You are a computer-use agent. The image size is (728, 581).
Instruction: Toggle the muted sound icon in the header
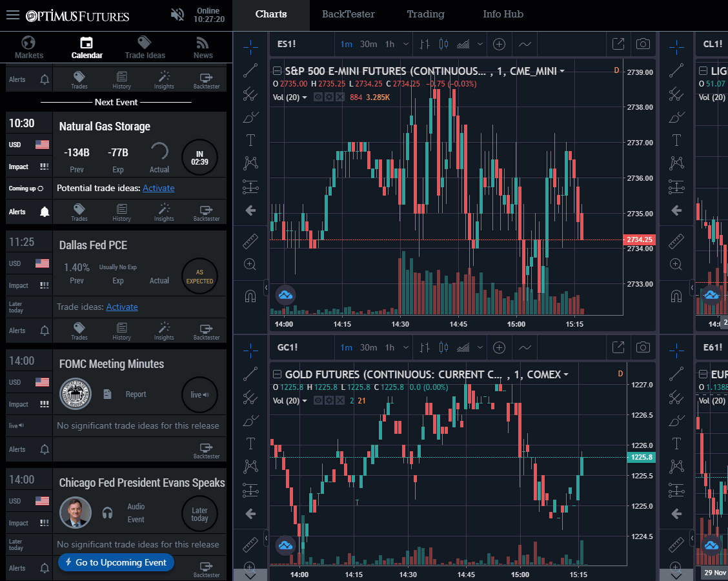[177, 15]
